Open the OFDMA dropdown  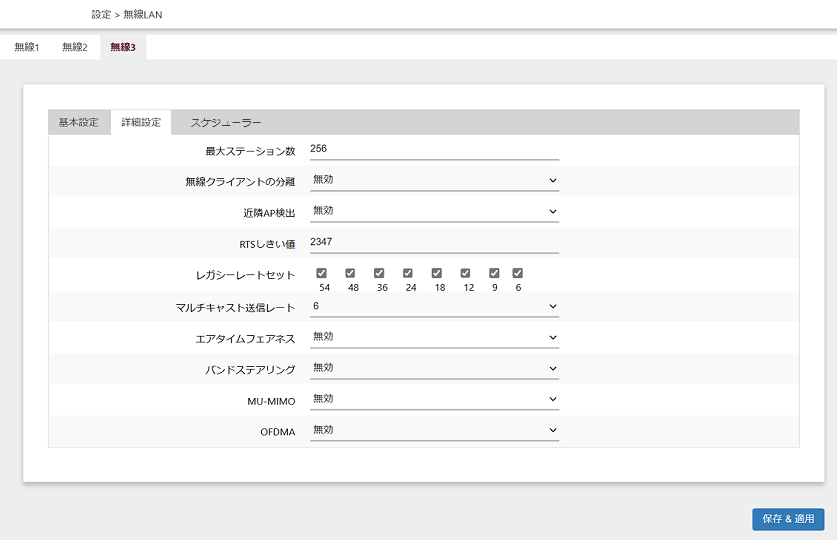(x=435, y=430)
